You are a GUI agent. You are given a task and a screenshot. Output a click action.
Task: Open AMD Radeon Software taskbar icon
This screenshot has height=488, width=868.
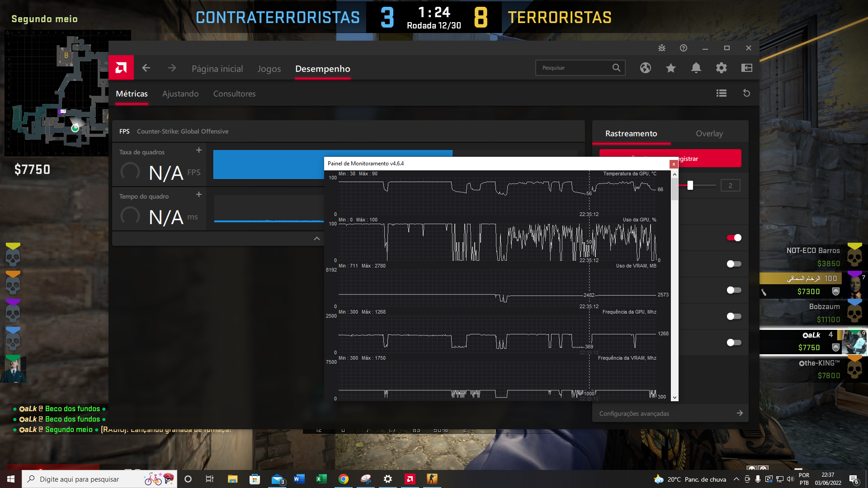[x=410, y=479]
